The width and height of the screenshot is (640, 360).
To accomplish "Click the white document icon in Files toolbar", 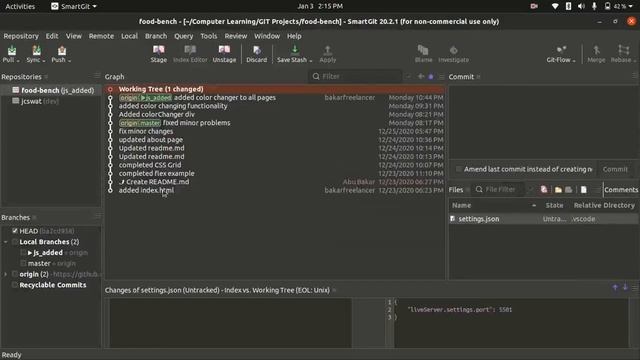I will tap(584, 189).
